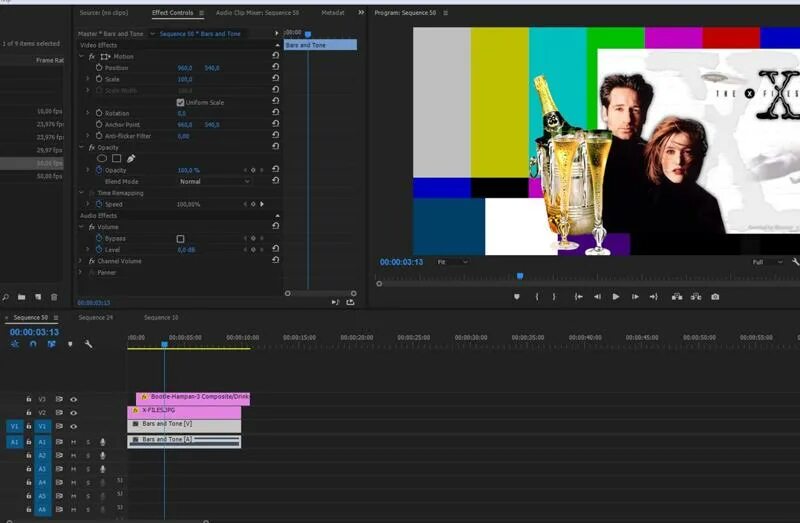Click project panel search icon
Image resolution: width=800 pixels, height=523 pixels.
pyautogui.click(x=5, y=297)
